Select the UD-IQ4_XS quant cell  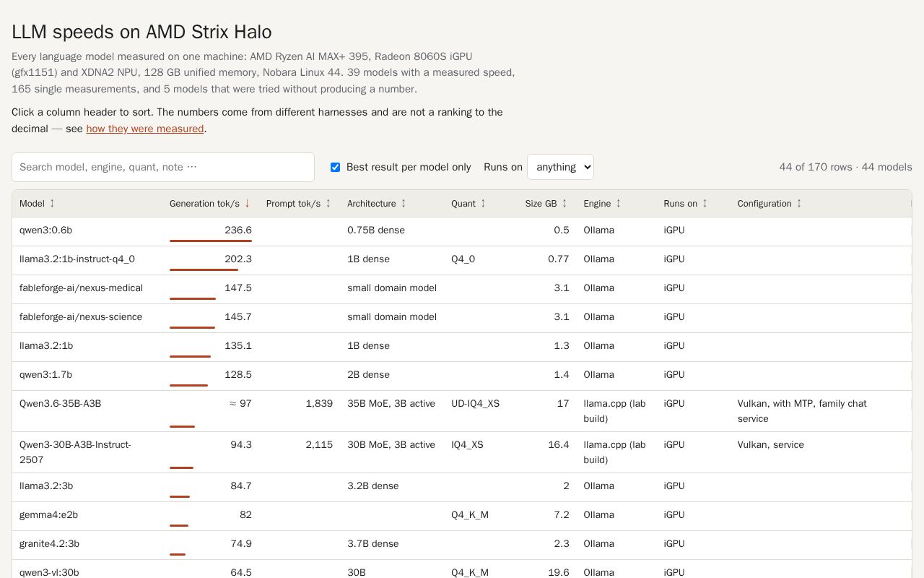[x=475, y=404]
